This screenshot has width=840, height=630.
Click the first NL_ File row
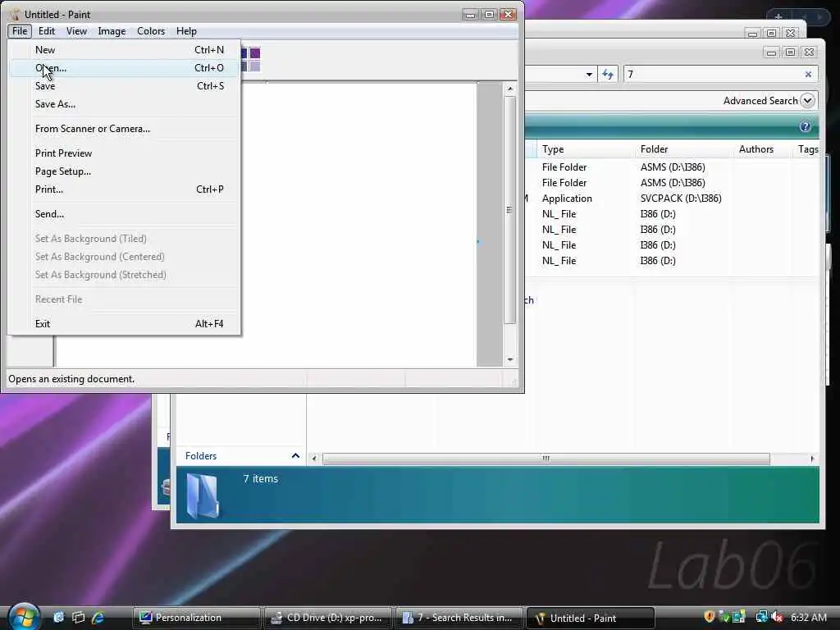673,214
